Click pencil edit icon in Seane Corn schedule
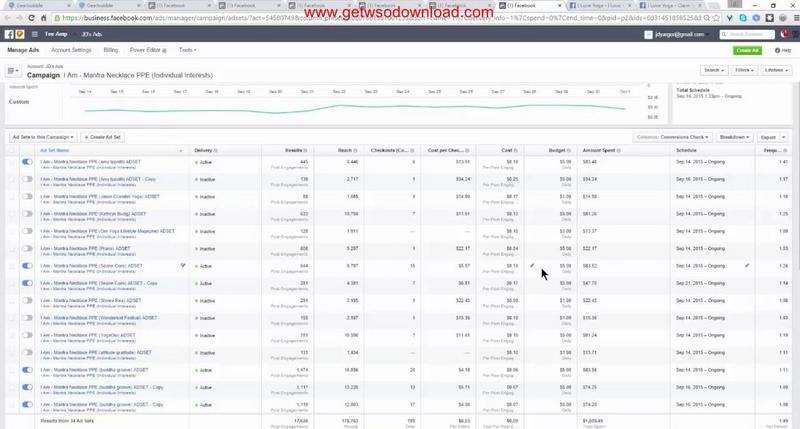800x429 pixels. coord(747,266)
